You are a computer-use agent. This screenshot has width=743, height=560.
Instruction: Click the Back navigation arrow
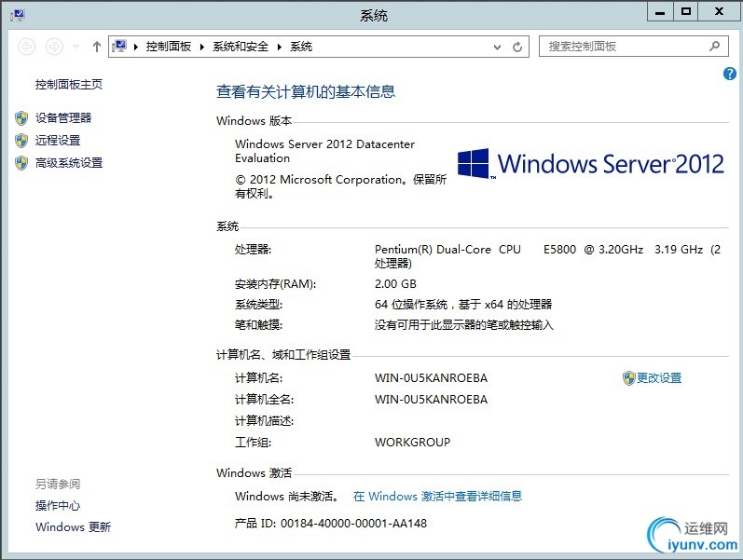(x=26, y=47)
